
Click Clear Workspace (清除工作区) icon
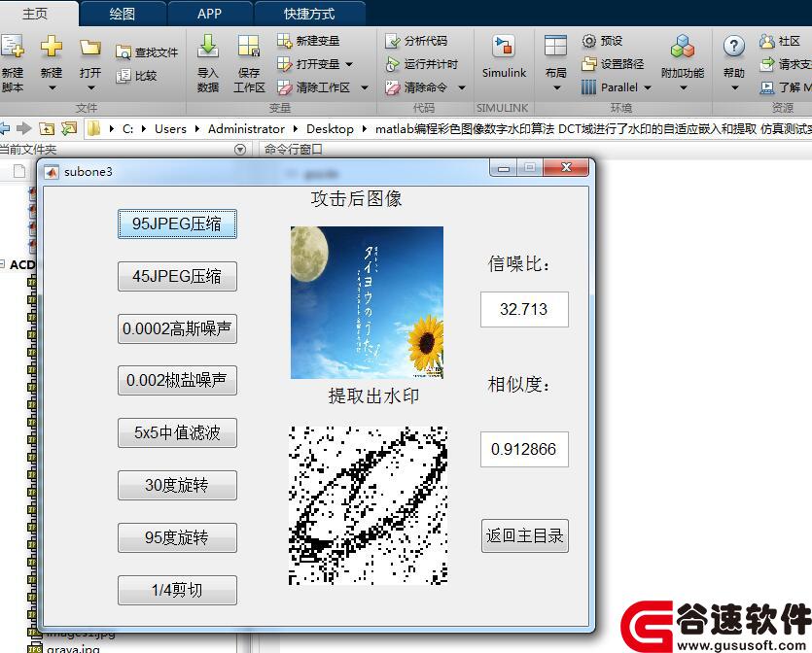284,86
